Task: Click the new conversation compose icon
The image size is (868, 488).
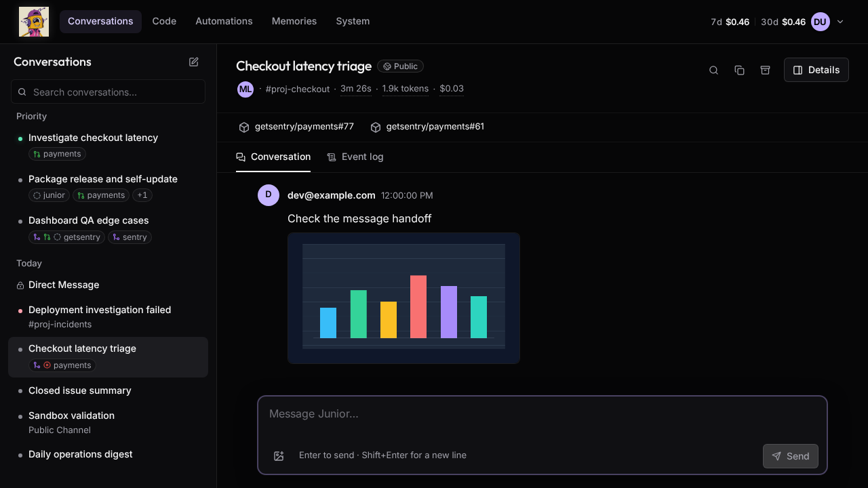Action: click(194, 62)
